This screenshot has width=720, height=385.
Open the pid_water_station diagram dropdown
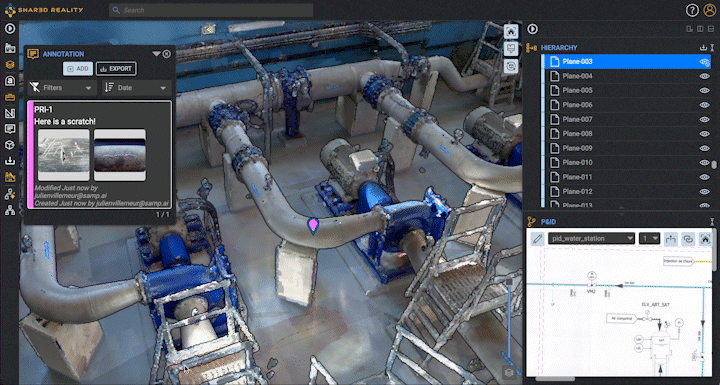click(x=591, y=238)
